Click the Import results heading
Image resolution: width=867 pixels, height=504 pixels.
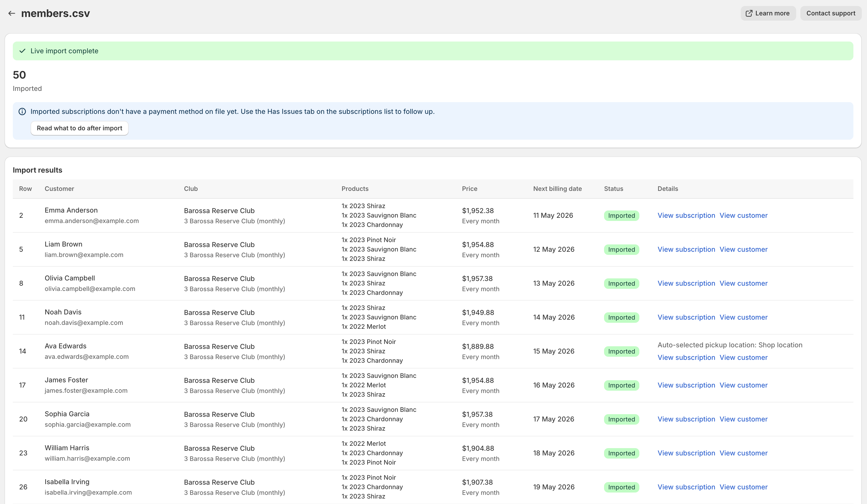[x=37, y=170]
